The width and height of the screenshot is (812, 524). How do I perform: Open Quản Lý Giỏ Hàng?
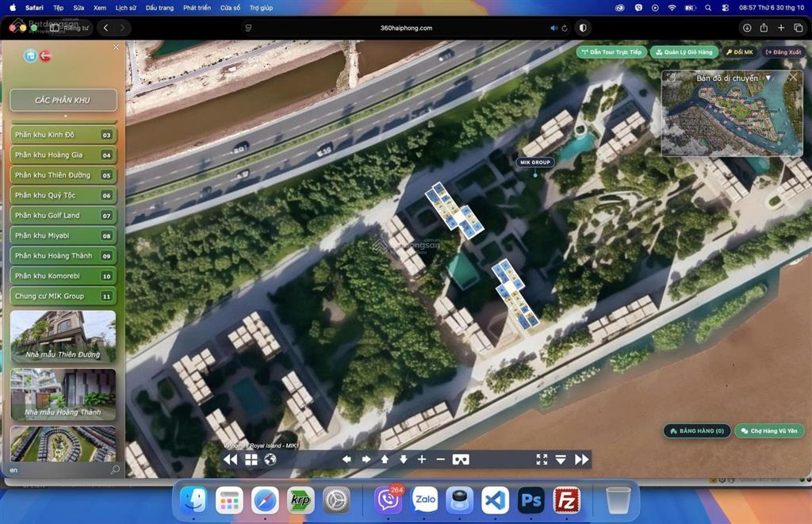click(684, 52)
